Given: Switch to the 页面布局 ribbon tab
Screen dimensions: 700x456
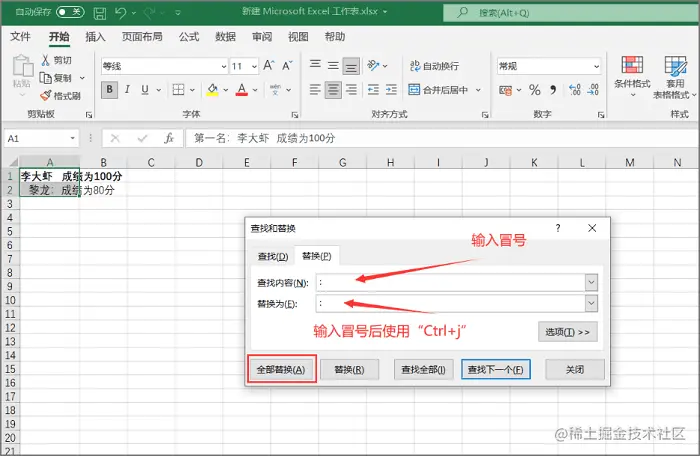Looking at the screenshot, I should (142, 37).
